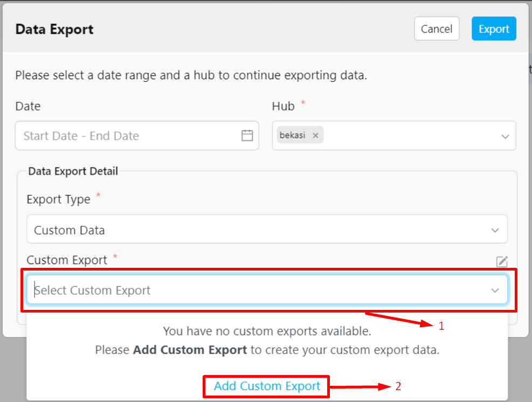Screen dimensions: 532x402
Task: Remove the bekasi hub tag using its x icon
Action: pyautogui.click(x=316, y=135)
